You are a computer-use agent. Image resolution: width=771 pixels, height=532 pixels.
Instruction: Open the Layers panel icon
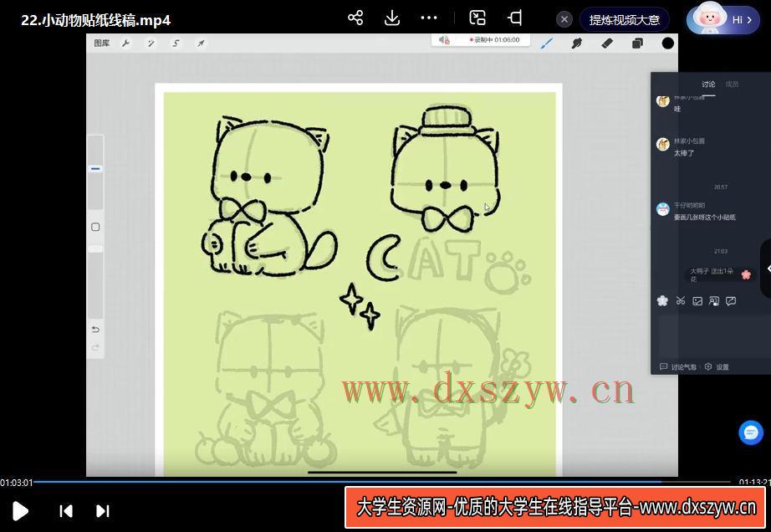637,43
